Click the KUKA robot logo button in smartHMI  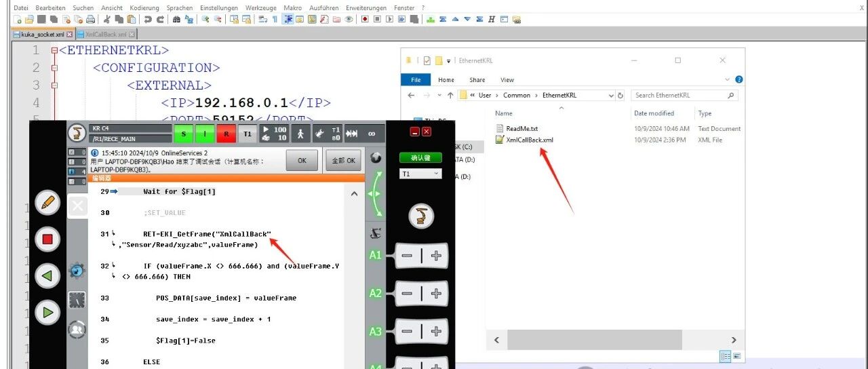pos(77,132)
